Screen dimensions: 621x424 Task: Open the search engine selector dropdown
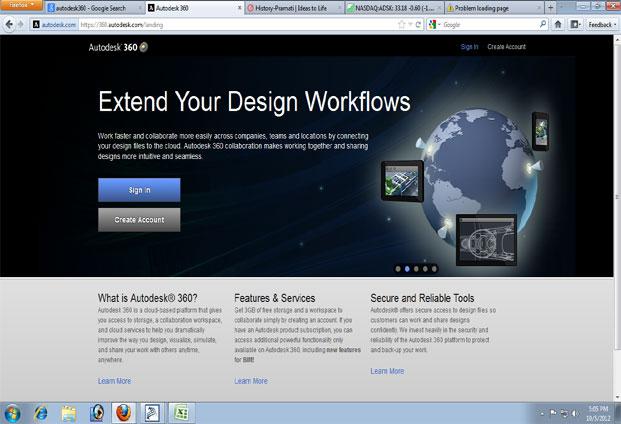[x=434, y=25]
